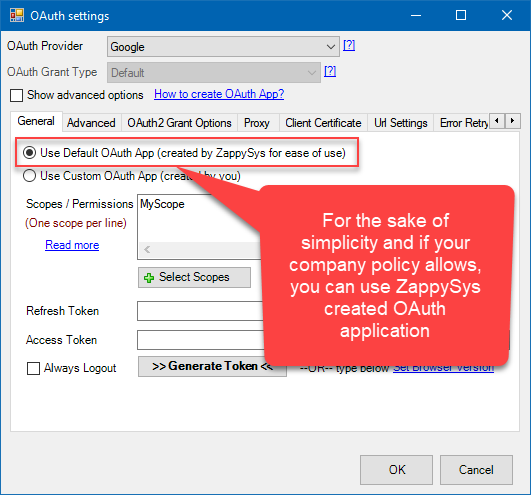Toggle Always Logout checkbox
Screen dimensions: 531x495
click(x=33, y=368)
